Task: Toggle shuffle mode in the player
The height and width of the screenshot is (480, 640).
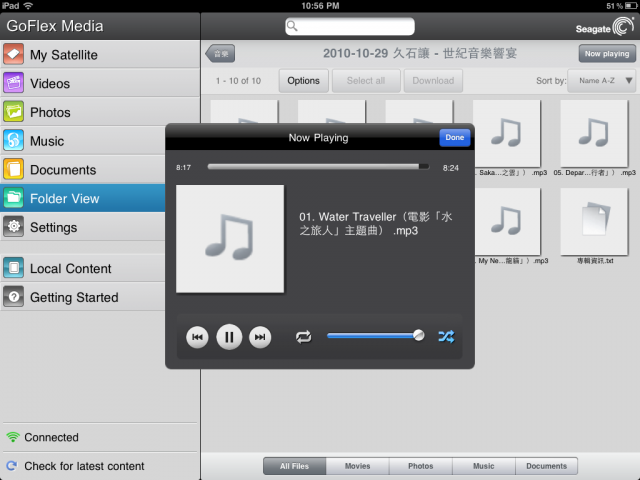Action: coord(446,337)
